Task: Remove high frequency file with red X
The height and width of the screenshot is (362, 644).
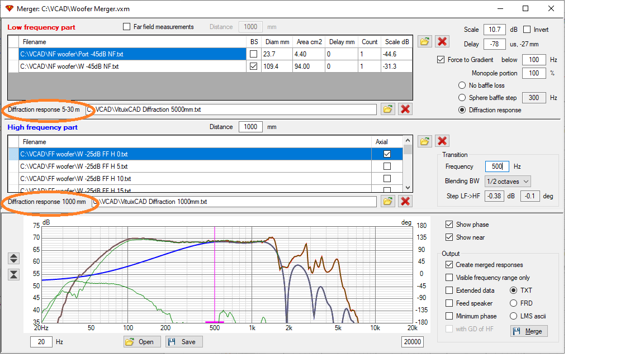Action: 442,141
